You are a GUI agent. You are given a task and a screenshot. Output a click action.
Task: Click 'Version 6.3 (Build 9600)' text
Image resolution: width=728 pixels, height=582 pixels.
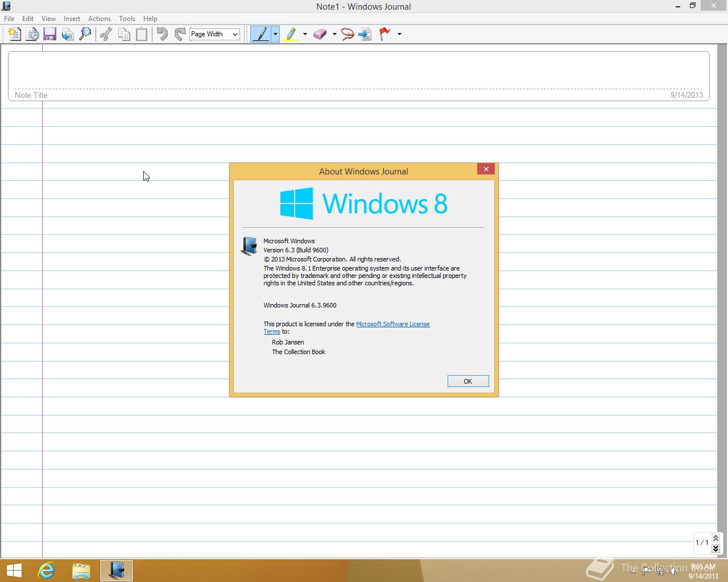[296, 250]
